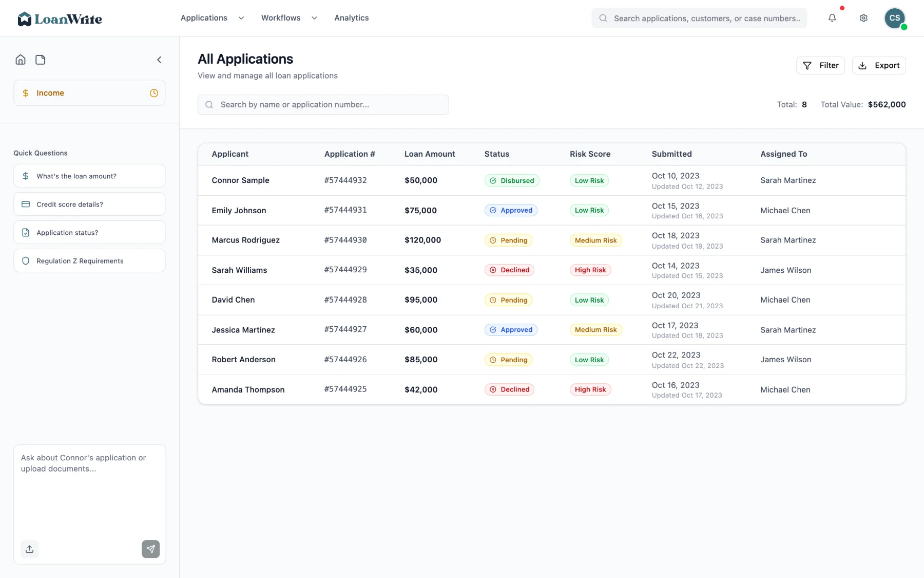Click the dollar icon on Income card
This screenshot has width=924, height=578.
point(26,93)
